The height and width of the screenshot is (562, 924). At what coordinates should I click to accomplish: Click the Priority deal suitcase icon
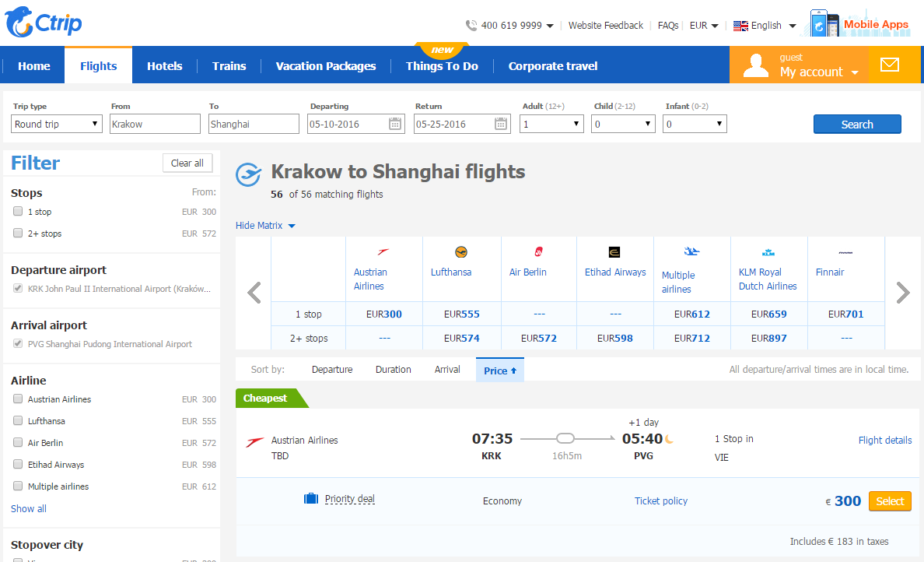(x=310, y=498)
